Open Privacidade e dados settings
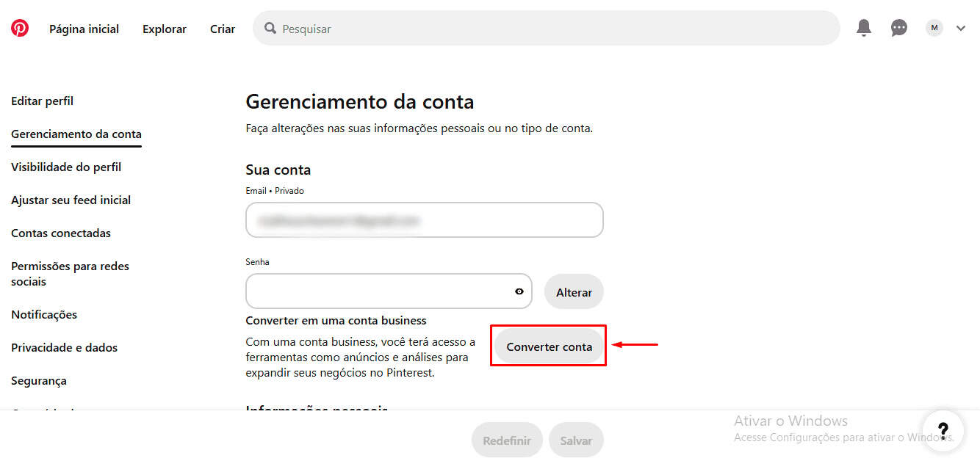 point(64,348)
